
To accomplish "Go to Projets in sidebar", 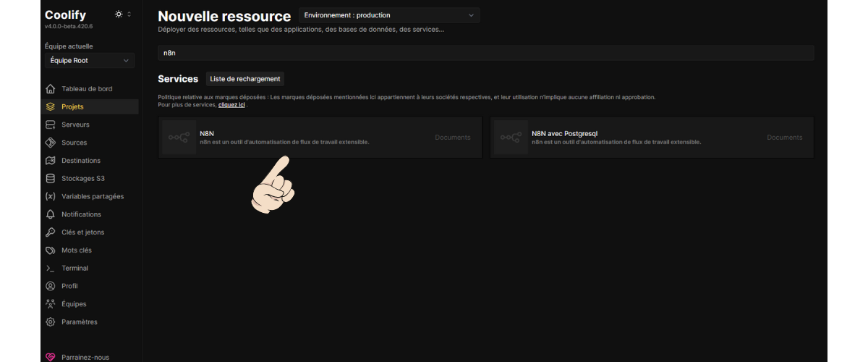I will click(91, 106).
